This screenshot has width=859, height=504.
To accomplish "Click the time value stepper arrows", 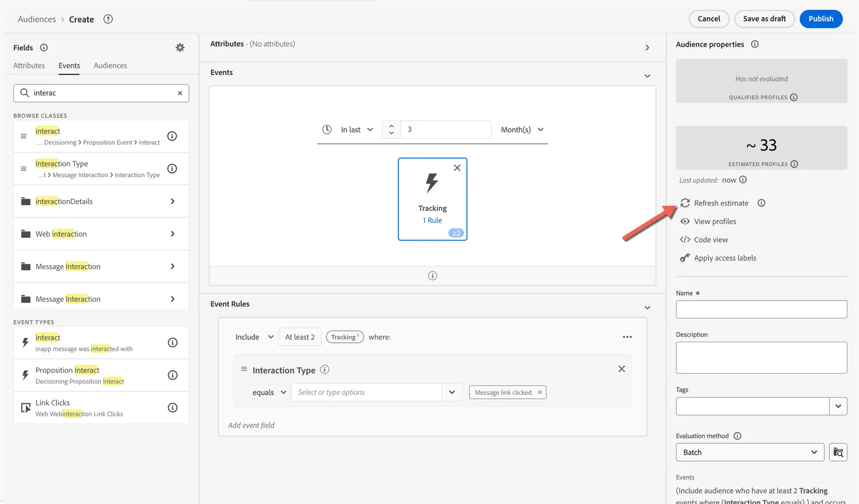I will click(391, 130).
